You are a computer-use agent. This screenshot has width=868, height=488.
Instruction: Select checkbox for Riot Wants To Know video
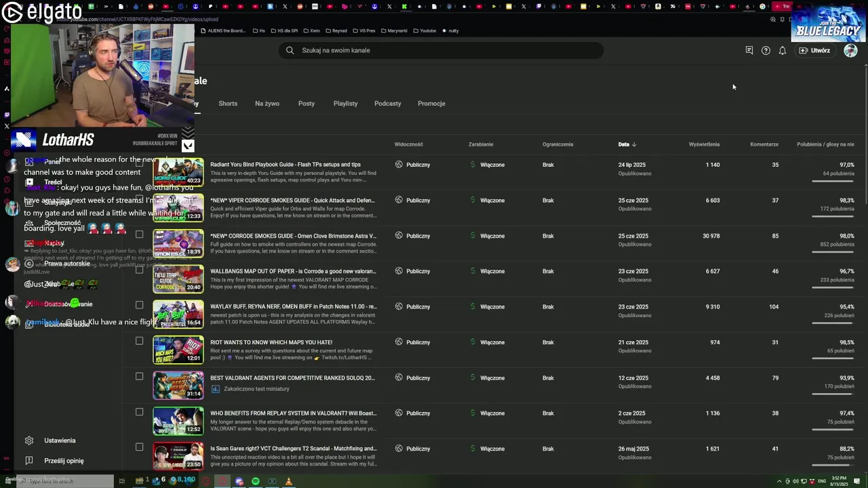[x=139, y=341]
